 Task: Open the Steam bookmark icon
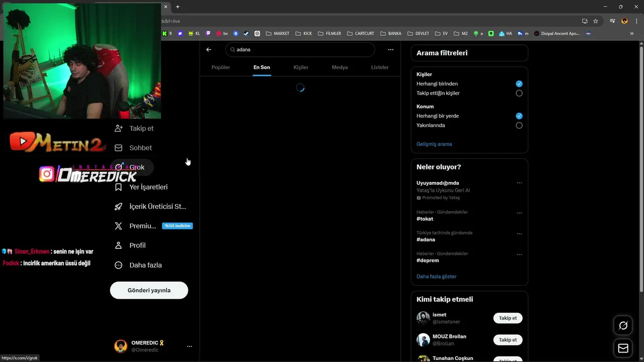[x=246, y=34]
